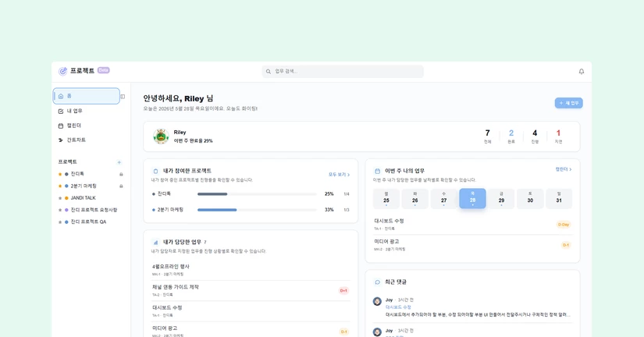Toggle the favorite star for JANDI TALK

(x=60, y=198)
